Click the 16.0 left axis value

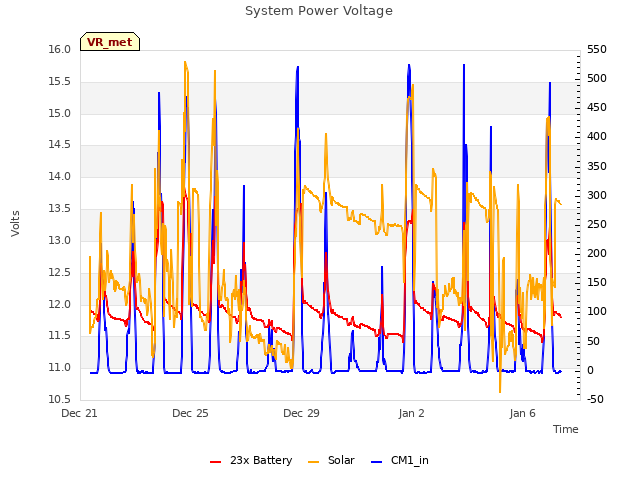[60, 49]
